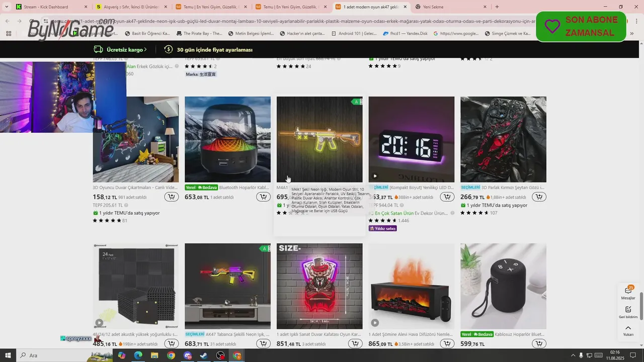644x362 pixels.
Task: Open the AK47 Tabanca Şekilli Neon title
Action: point(238,334)
